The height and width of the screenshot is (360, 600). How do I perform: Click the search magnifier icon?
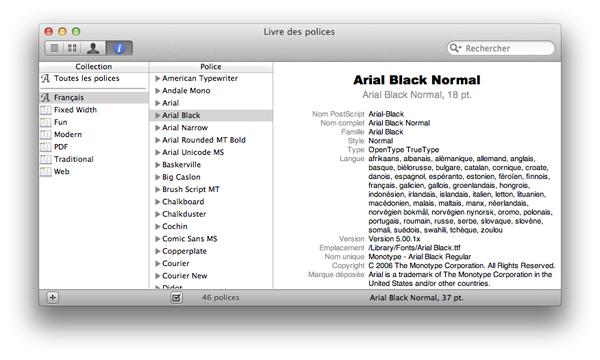(x=455, y=48)
